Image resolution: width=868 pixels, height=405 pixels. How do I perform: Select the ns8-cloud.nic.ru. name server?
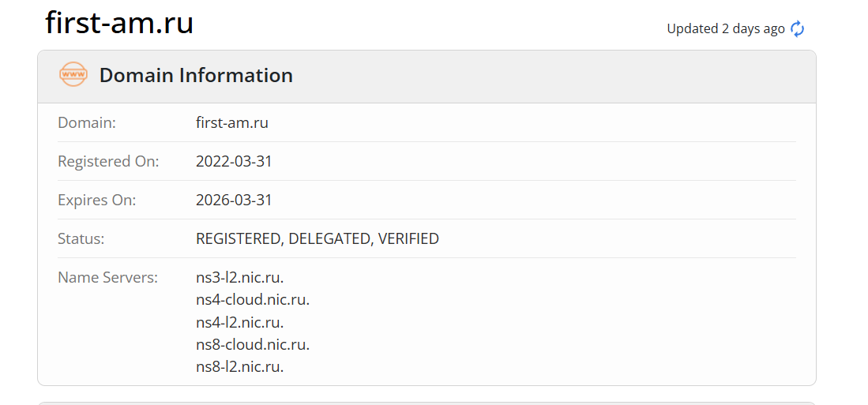point(253,344)
